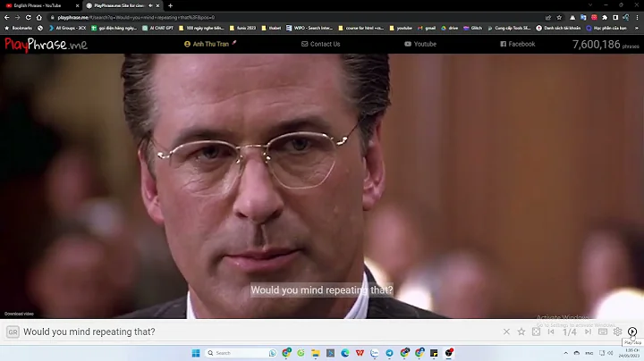Open the thabet bookmarks folder
This screenshot has height=361, width=644.
pyautogui.click(x=272, y=28)
